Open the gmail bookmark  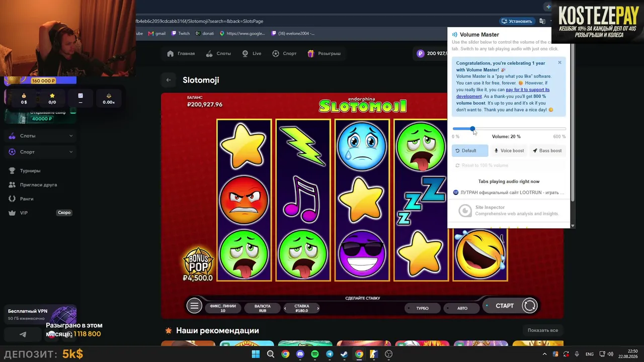click(x=156, y=34)
